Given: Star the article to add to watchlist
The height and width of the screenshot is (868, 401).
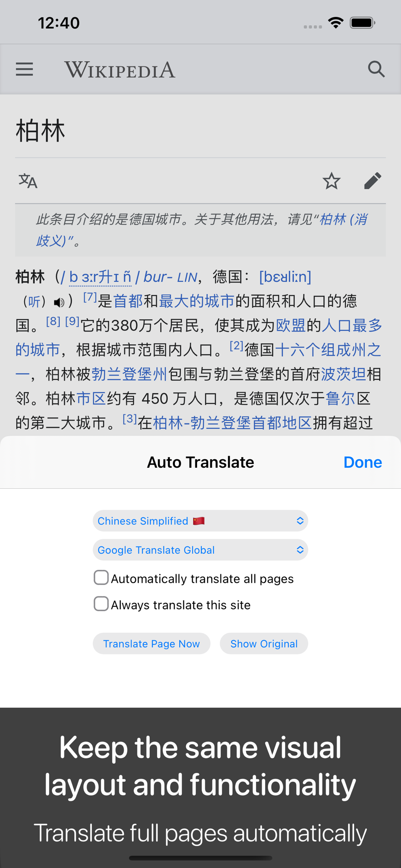Looking at the screenshot, I should pyautogui.click(x=332, y=181).
